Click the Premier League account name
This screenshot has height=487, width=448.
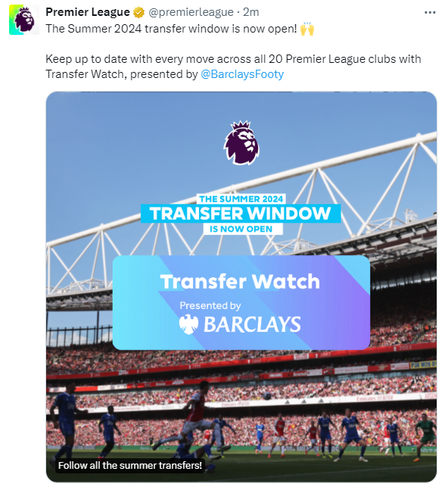(88, 12)
